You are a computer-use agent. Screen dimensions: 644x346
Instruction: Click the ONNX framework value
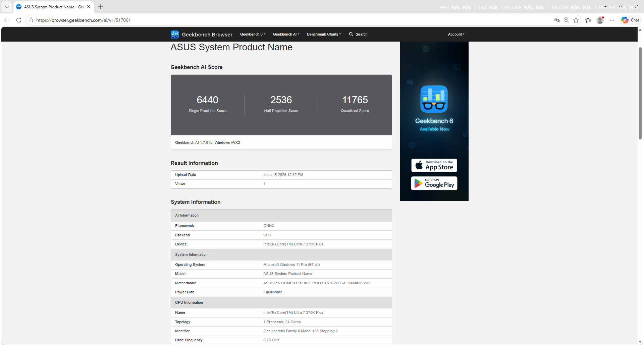coord(269,226)
